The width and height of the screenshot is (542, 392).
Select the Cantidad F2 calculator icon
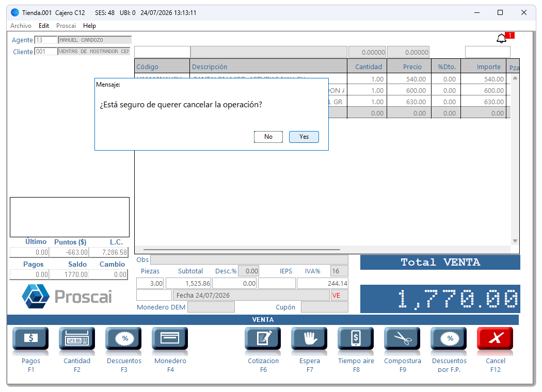pos(77,338)
